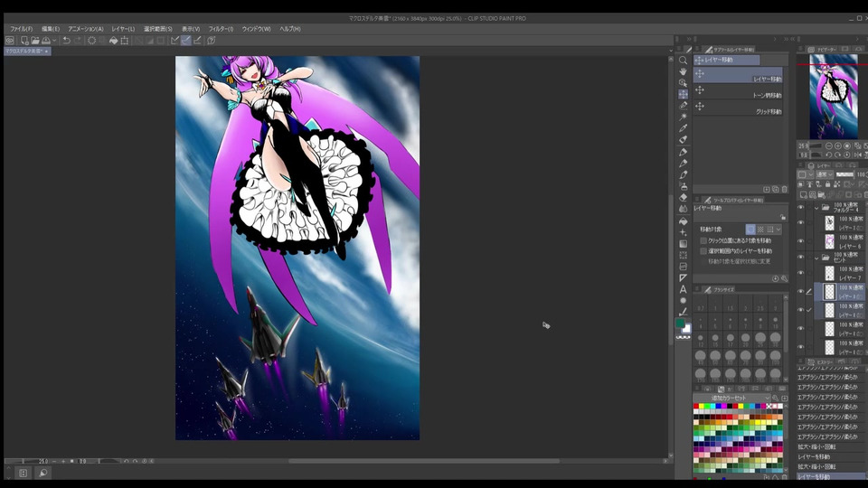Open the 追加カラーセット color set dropdown

[x=731, y=398]
